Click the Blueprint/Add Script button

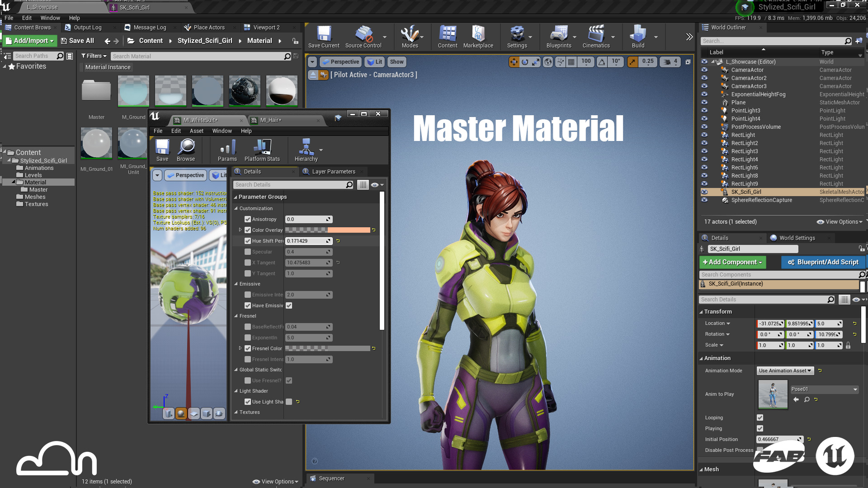click(x=823, y=262)
